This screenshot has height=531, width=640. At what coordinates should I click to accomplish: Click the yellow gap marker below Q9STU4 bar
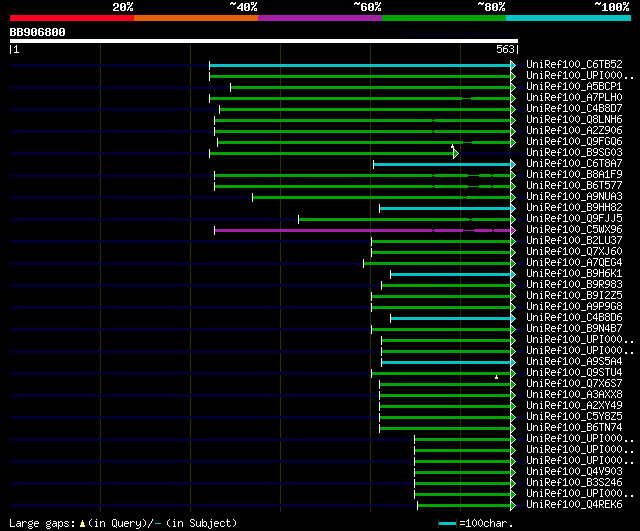tap(496, 377)
